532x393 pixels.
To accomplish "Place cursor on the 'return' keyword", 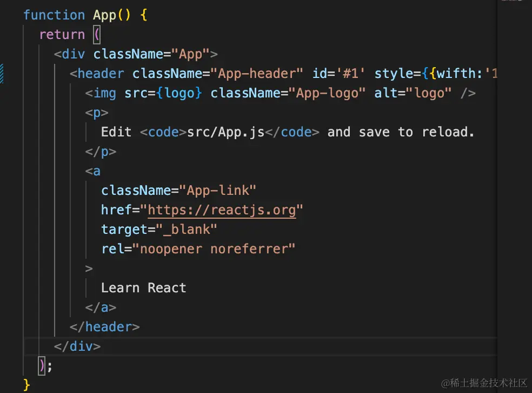I will 62,35.
